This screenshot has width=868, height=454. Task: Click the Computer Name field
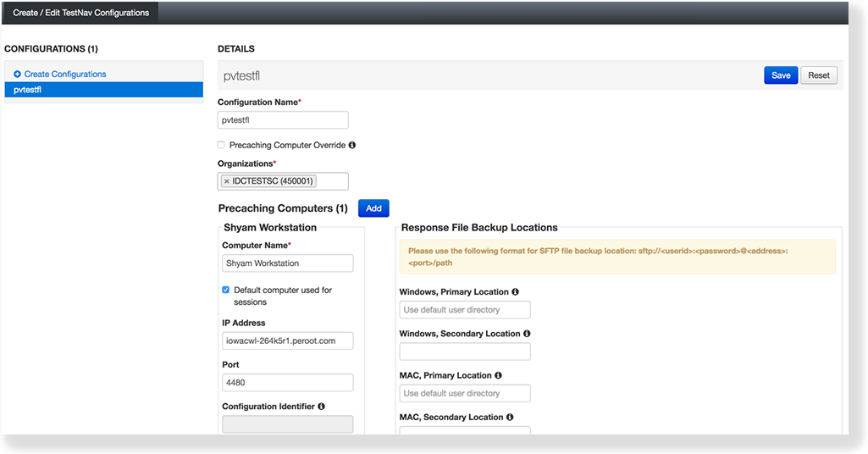pos(287,263)
